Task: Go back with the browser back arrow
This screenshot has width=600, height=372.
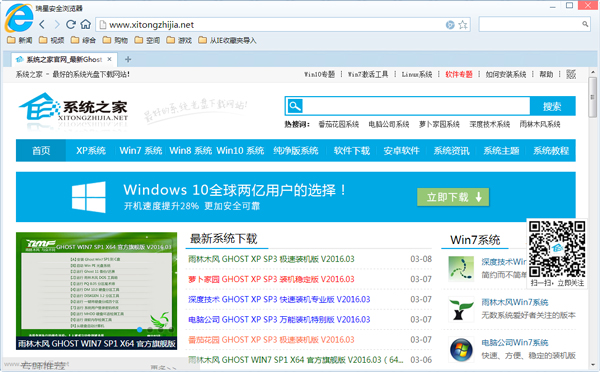Action: coord(42,25)
